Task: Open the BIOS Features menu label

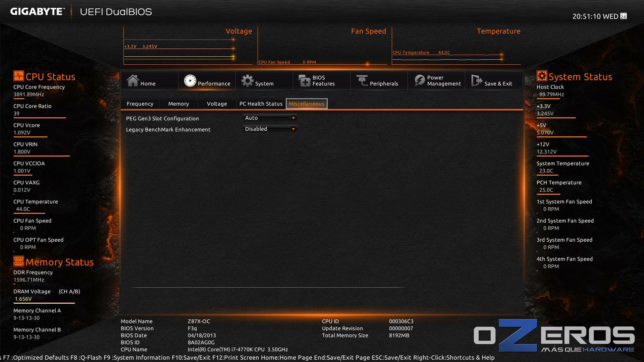Action: pyautogui.click(x=324, y=80)
